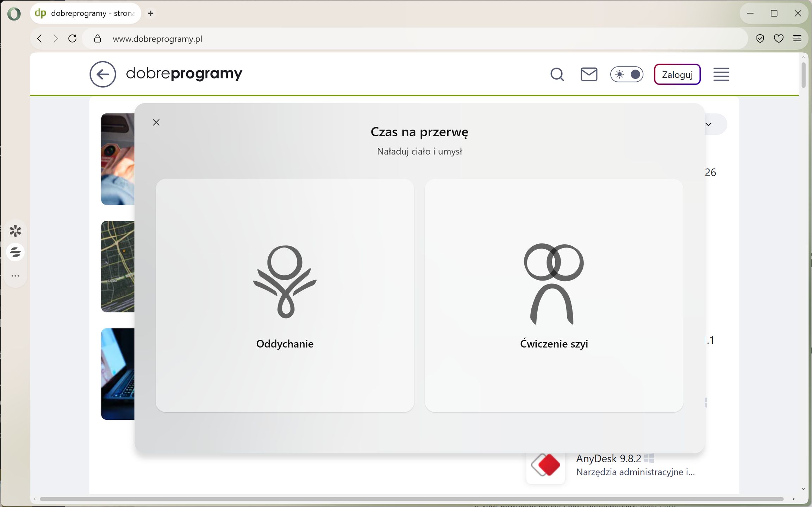Start the Ćwiczenie szyi neck exercise
Image resolution: width=812 pixels, height=507 pixels.
pyautogui.click(x=554, y=295)
